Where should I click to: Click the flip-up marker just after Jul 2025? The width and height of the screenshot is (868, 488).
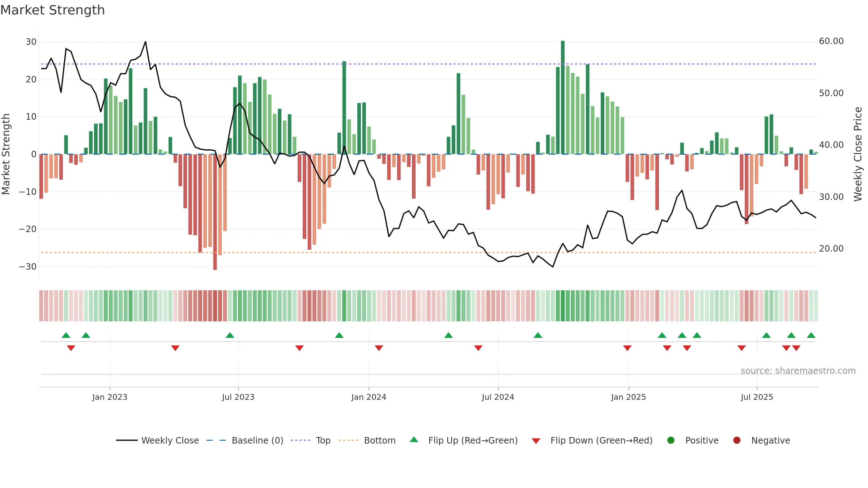click(766, 335)
